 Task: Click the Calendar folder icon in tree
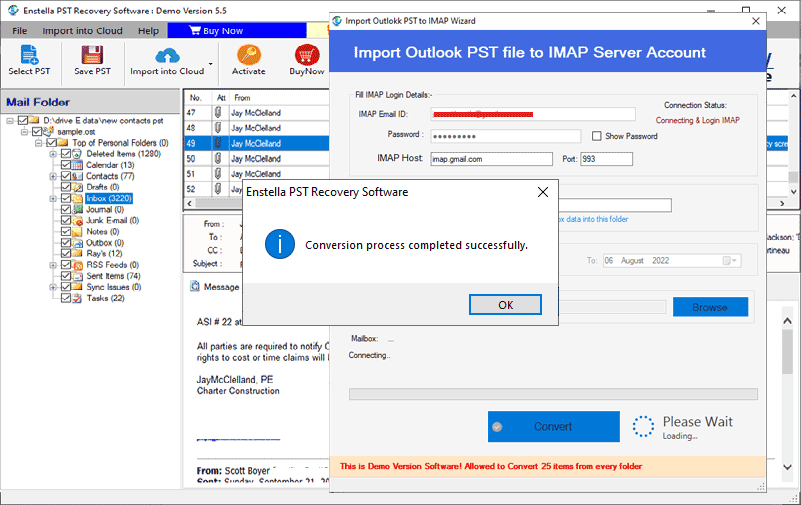(x=77, y=165)
